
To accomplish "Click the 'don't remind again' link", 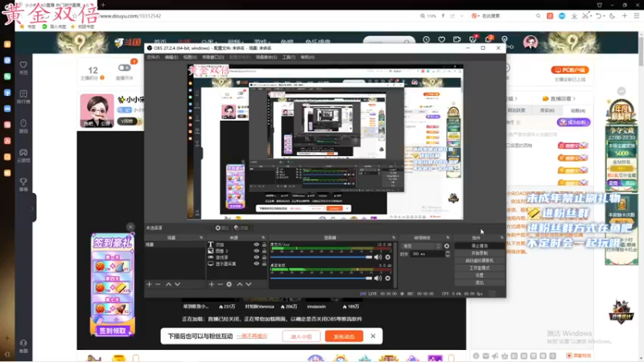I will pyautogui.click(x=252, y=336).
